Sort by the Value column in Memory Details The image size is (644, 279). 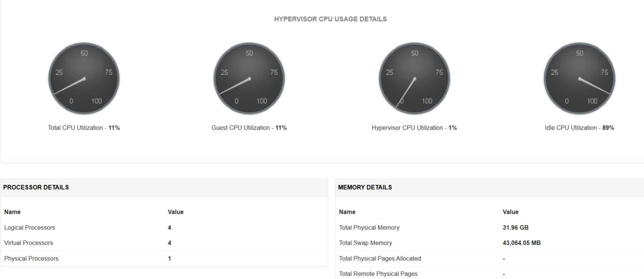511,212
